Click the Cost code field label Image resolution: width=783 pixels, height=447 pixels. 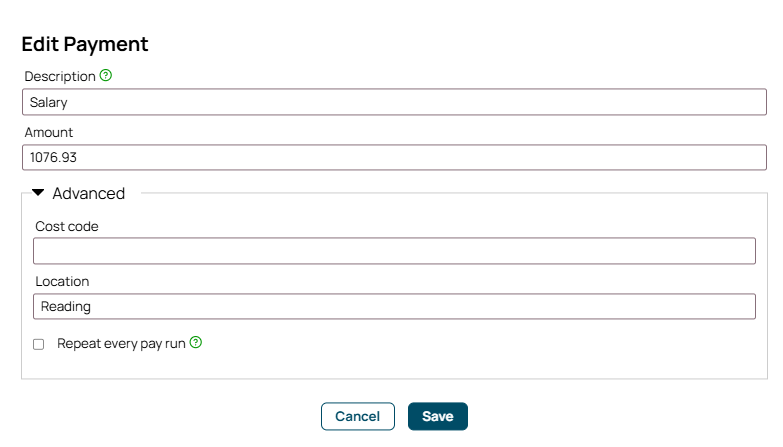tap(67, 226)
